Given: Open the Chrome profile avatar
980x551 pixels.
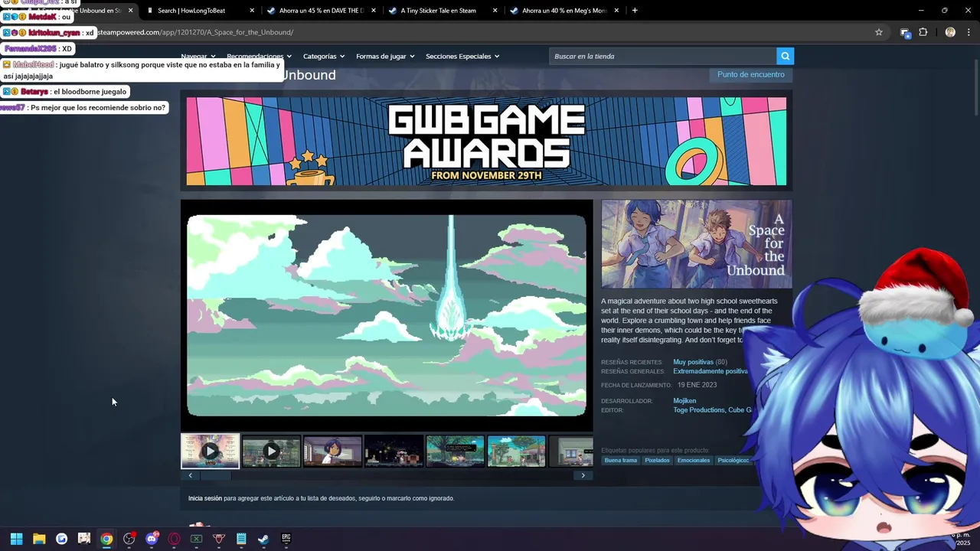Looking at the screenshot, I should (950, 32).
